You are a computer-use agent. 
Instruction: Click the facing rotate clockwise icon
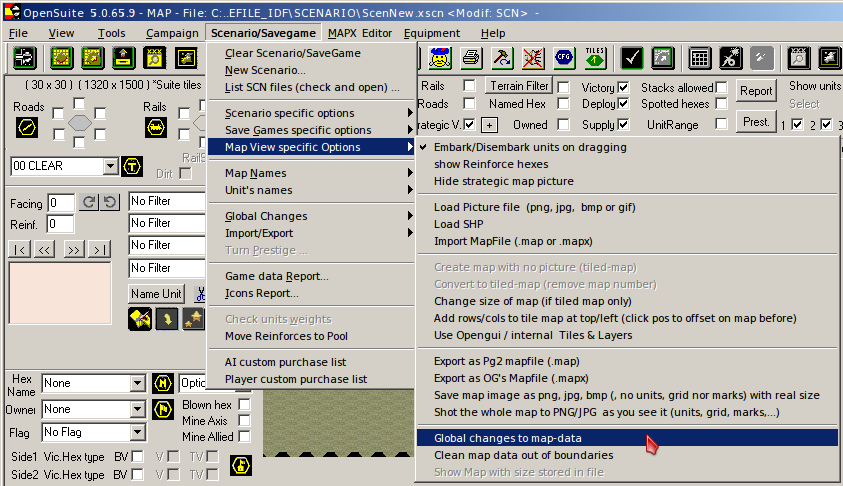(x=89, y=202)
